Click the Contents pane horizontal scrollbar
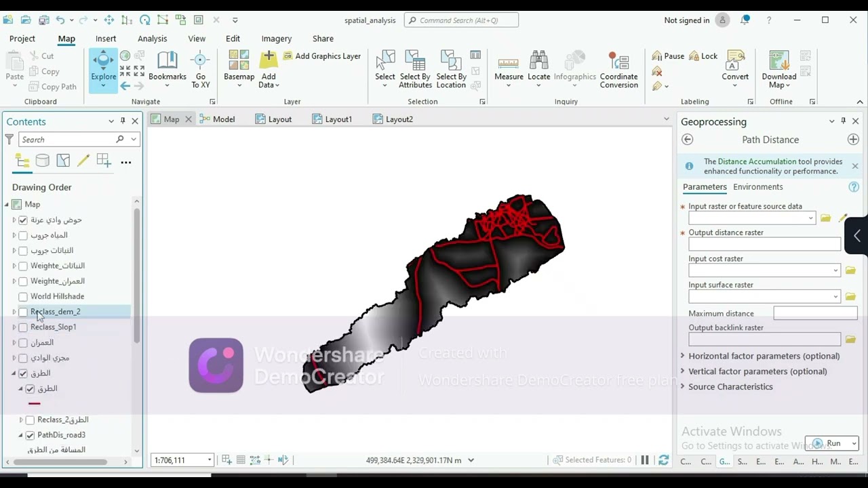868x488 pixels. pos(60,462)
